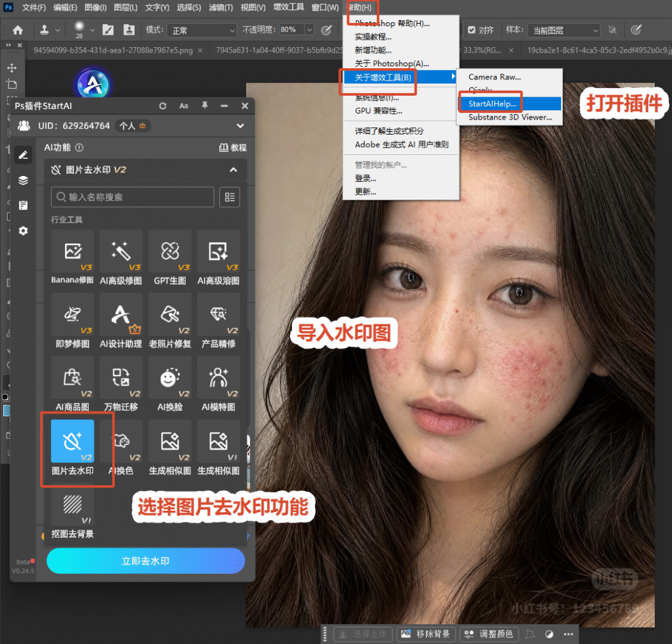Select the 抠图去背景 tool icon
This screenshot has height=644, width=672.
(72, 504)
